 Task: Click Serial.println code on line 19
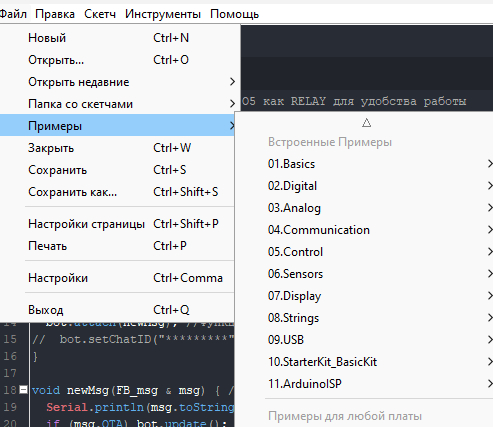95,407
